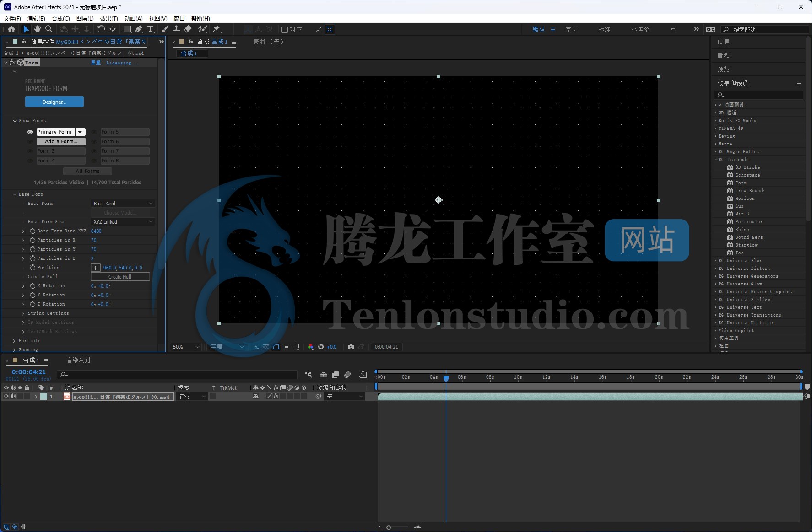
Task: Toggle shy layers hiding in the timeline
Action: (324, 375)
